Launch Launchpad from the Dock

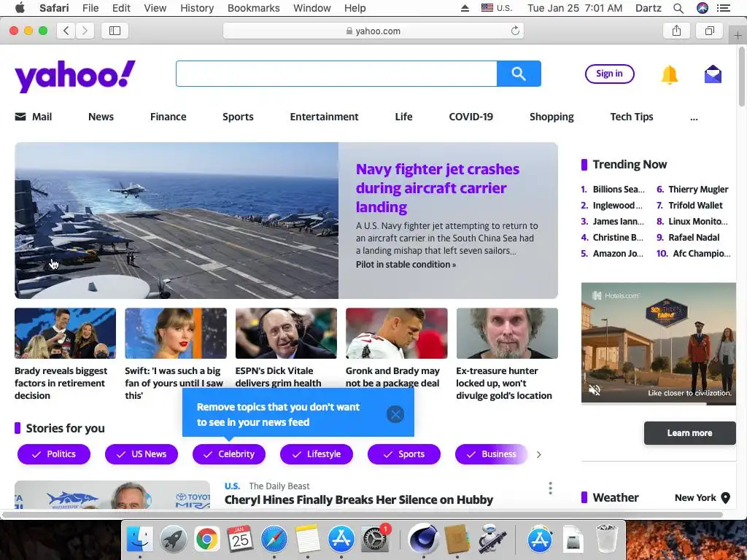point(174,539)
